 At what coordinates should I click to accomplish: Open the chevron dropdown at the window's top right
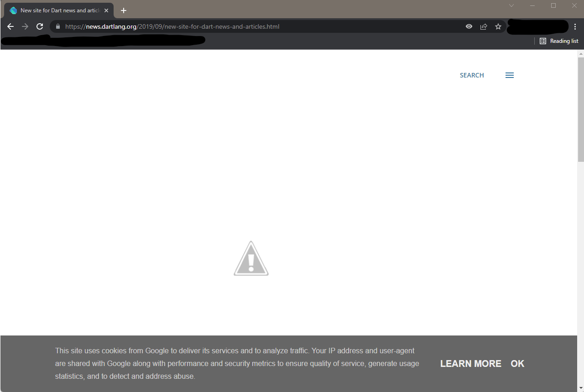[511, 5]
